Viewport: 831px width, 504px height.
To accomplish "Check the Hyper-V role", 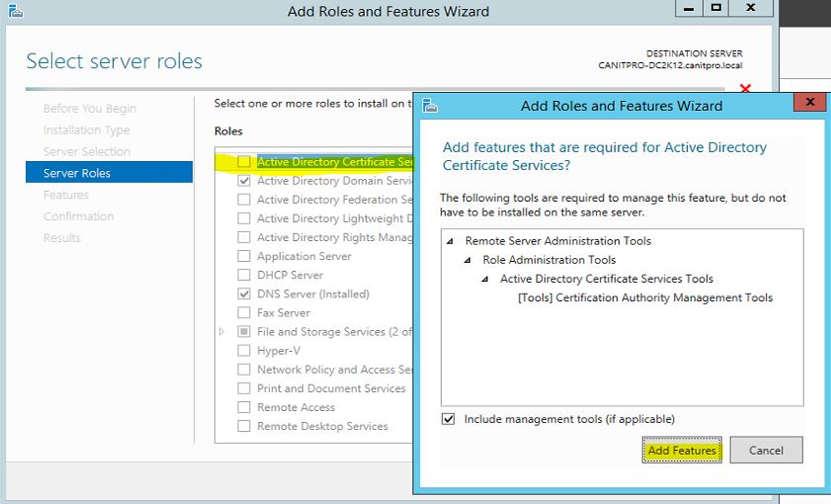I will coord(244,350).
